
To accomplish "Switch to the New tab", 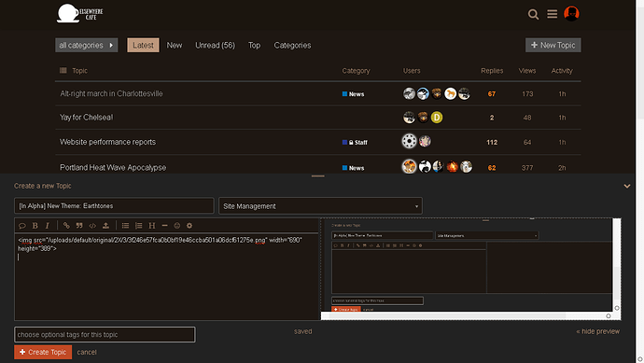I will pos(175,45).
